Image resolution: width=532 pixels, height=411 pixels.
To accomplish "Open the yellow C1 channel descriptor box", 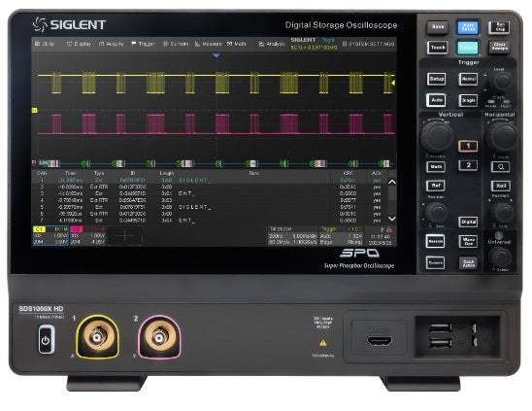I will point(50,236).
